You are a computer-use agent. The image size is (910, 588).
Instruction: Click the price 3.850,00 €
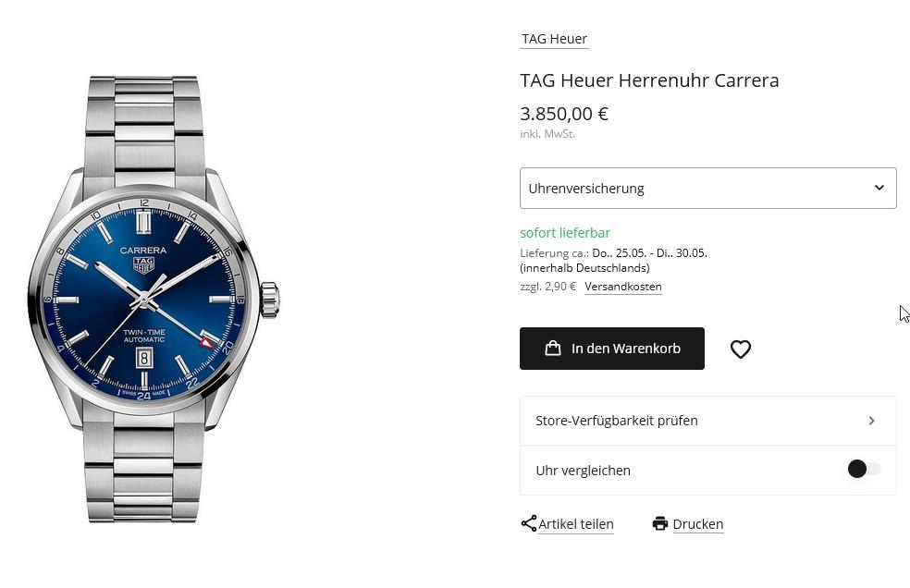click(x=563, y=114)
